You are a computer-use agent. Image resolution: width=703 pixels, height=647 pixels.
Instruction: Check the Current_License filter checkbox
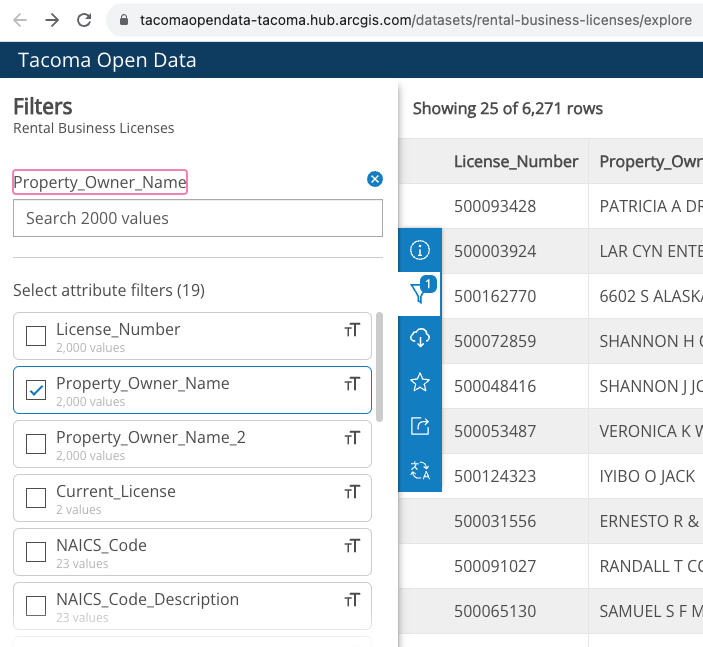click(36, 498)
